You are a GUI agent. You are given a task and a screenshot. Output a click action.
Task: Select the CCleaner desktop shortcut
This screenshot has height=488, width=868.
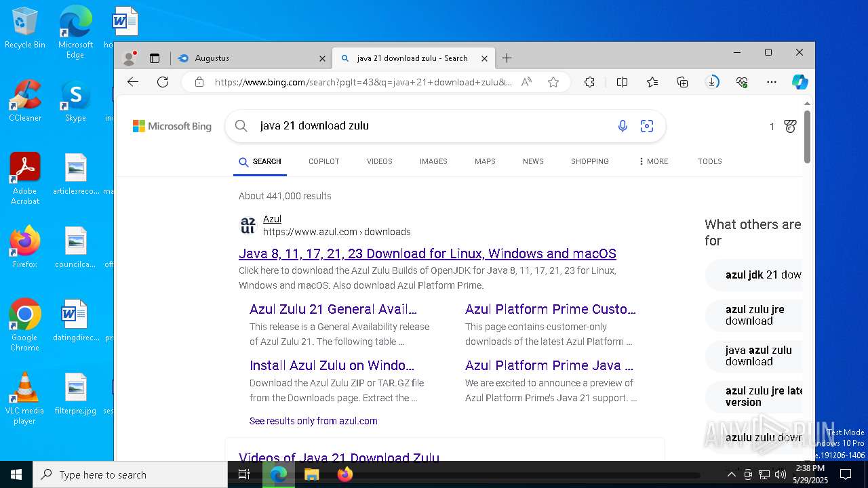click(x=25, y=102)
